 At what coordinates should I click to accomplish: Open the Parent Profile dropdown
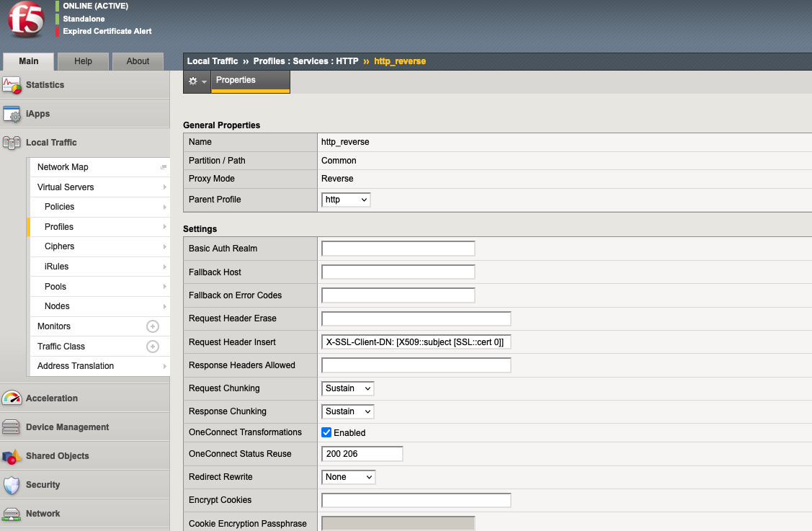tap(346, 200)
